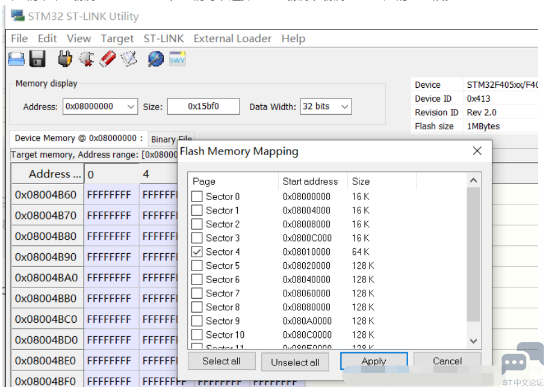Click start address 0x080A0000
This screenshot has height=392, width=549.
[x=307, y=321]
